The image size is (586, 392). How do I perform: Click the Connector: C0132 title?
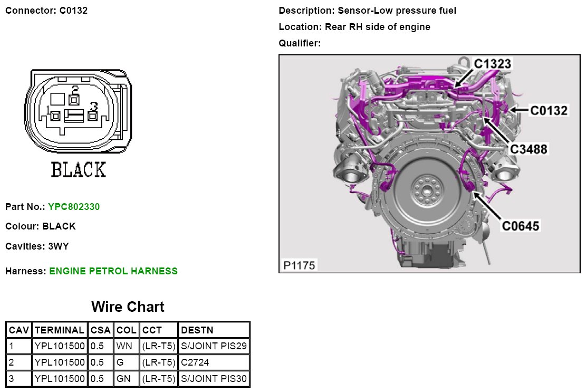point(46,11)
